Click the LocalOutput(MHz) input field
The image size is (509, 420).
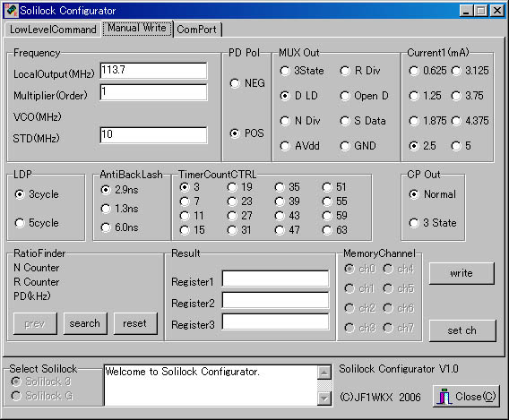[x=153, y=71]
